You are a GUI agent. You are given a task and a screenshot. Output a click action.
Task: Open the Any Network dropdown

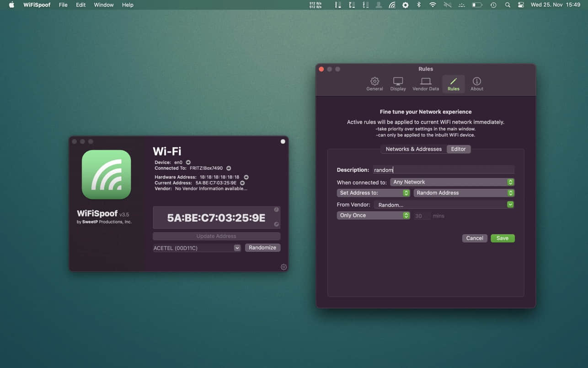coord(452,182)
